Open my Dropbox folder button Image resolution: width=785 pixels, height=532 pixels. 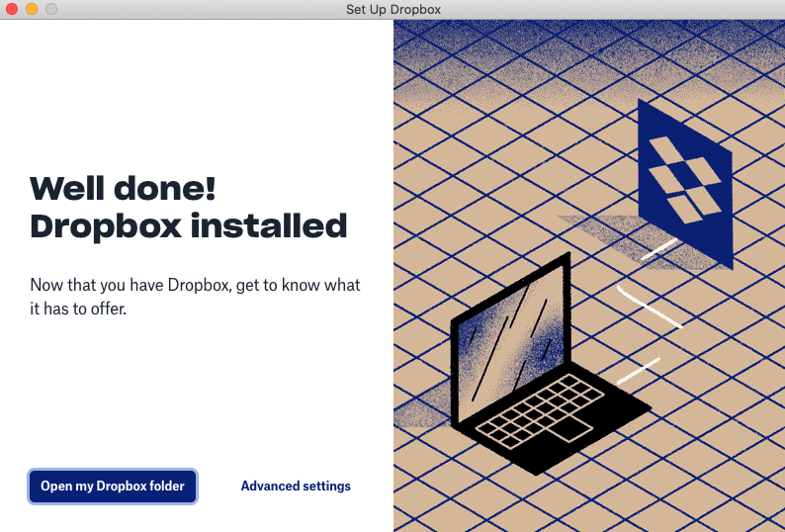pos(113,486)
